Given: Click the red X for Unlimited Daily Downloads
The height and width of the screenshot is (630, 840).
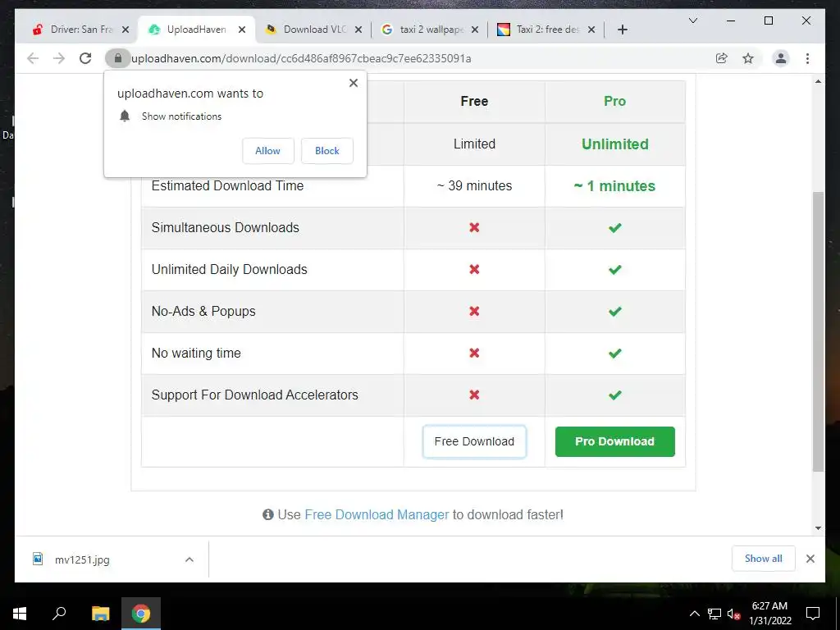Looking at the screenshot, I should point(474,269).
